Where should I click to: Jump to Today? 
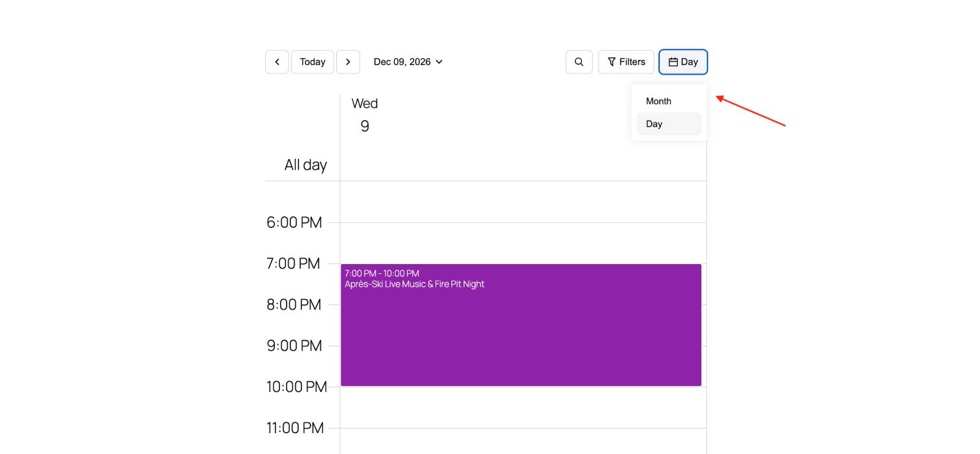[312, 62]
